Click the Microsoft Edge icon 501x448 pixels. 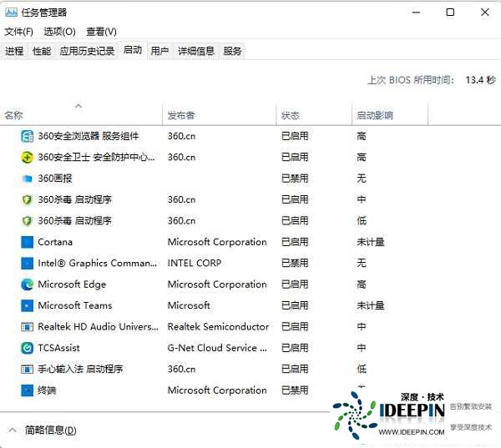(27, 284)
